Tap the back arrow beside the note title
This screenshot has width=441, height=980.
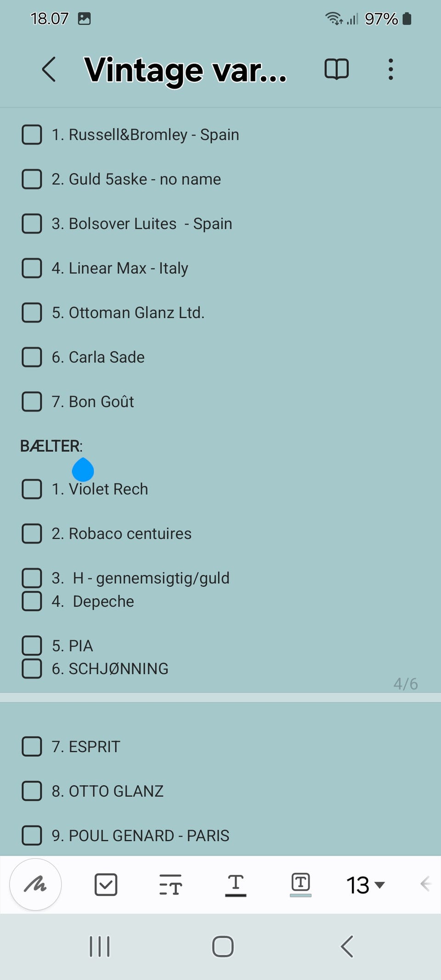49,69
